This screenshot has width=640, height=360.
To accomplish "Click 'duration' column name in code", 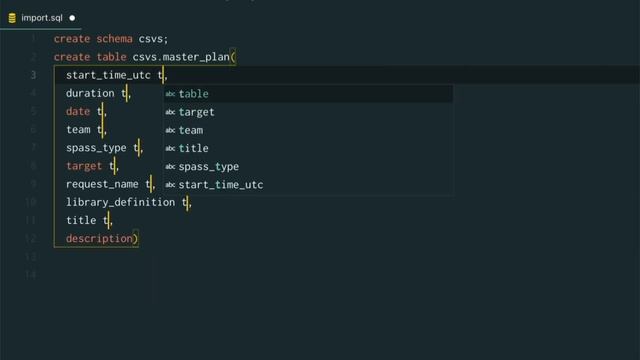I will click(90, 93).
